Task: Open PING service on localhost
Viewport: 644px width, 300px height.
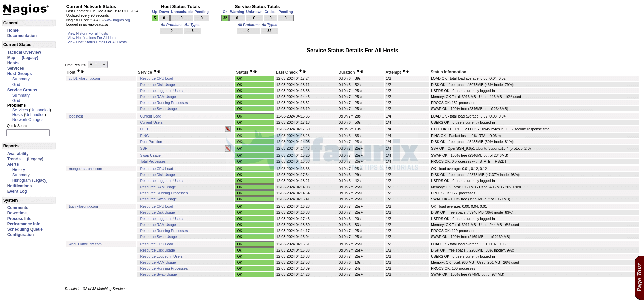Action: 144,136
